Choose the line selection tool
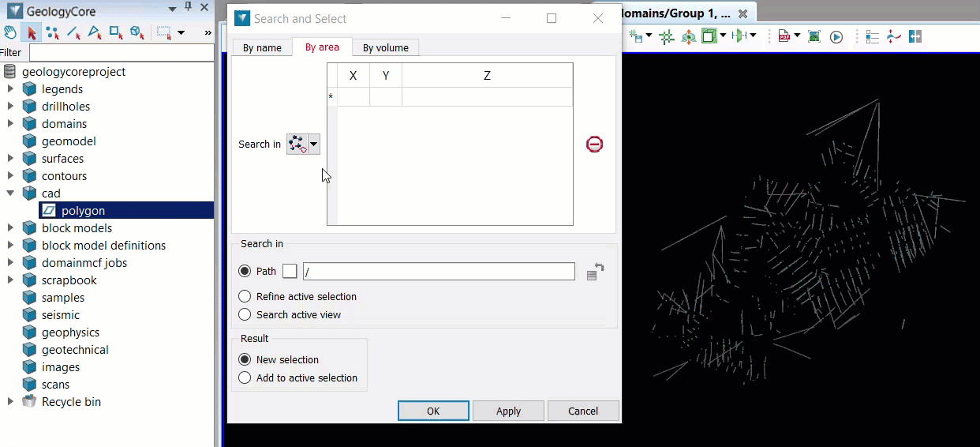Screen dimensions: 980x447 click(73, 32)
